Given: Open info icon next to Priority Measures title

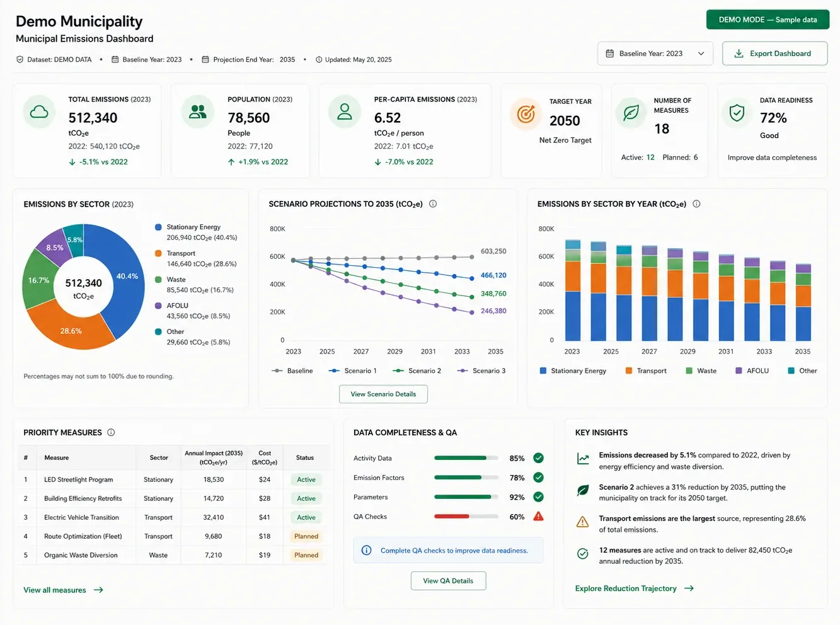Looking at the screenshot, I should (x=111, y=432).
